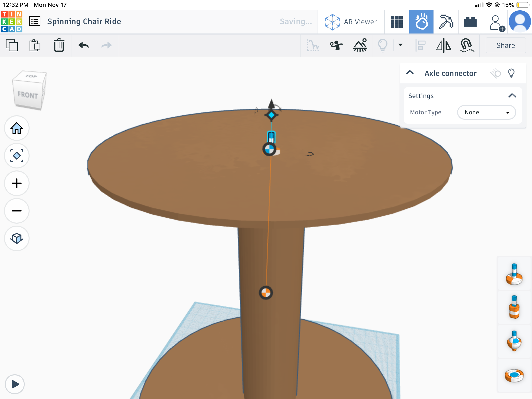Start the simulation with play button

(x=15, y=384)
